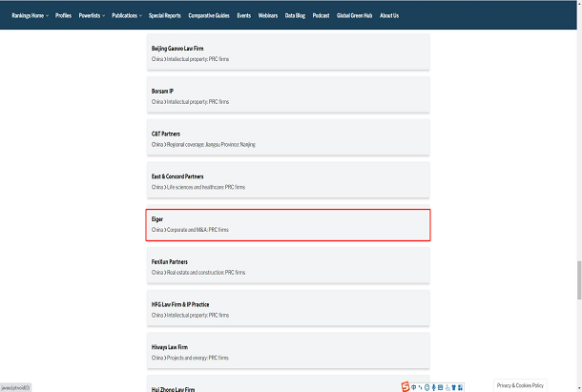Image resolution: width=582 pixels, height=392 pixels.
Task: Open the Sogou toolbox grid icon
Action: [x=460, y=387]
